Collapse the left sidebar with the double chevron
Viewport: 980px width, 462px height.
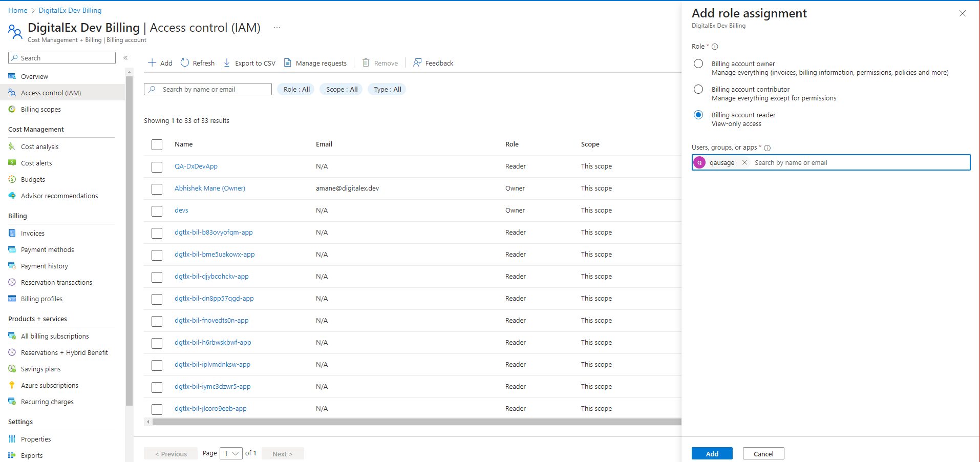pyautogui.click(x=125, y=58)
